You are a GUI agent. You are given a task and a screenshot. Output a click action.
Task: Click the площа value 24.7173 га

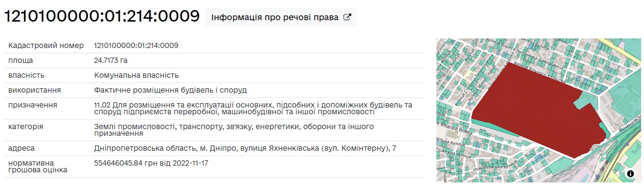point(111,60)
